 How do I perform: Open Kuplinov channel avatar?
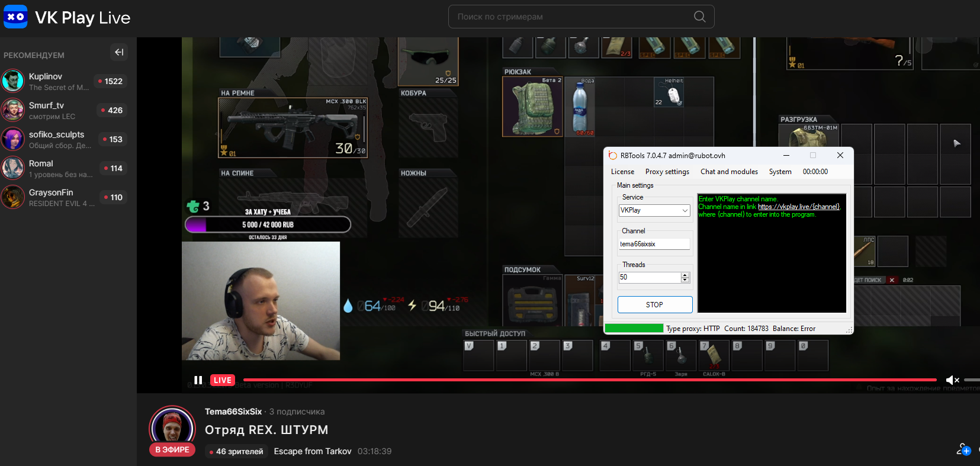click(13, 81)
